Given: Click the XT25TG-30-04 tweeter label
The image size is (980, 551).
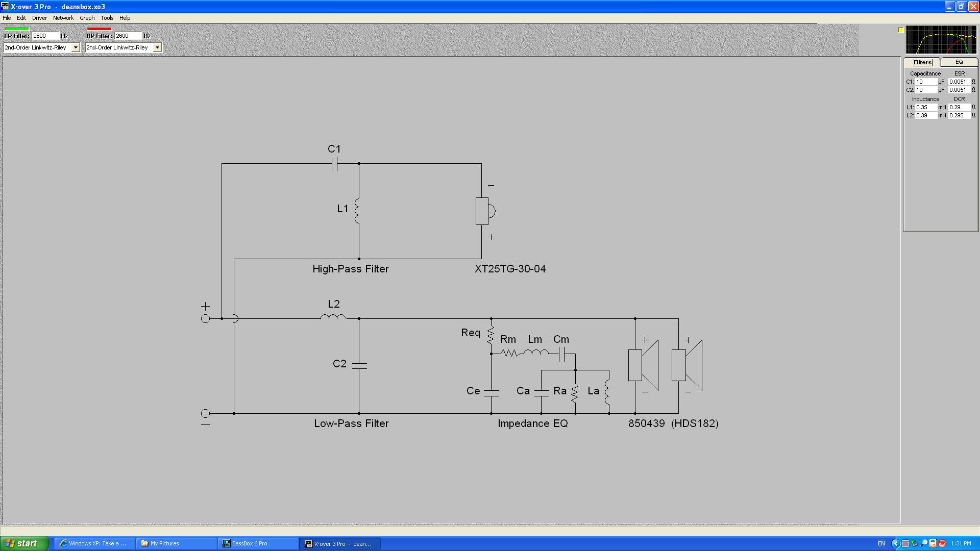Looking at the screenshot, I should click(x=510, y=269).
